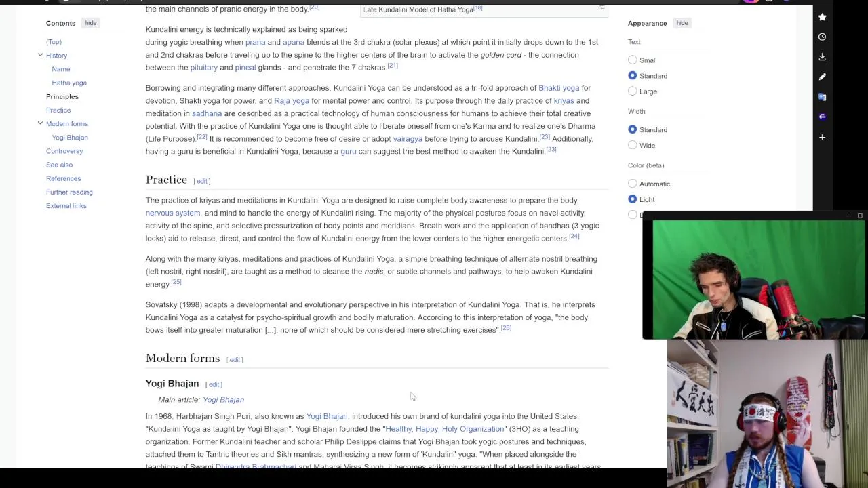The width and height of the screenshot is (868, 488).
Task: Go to Further reading in Contents
Action: (x=69, y=192)
